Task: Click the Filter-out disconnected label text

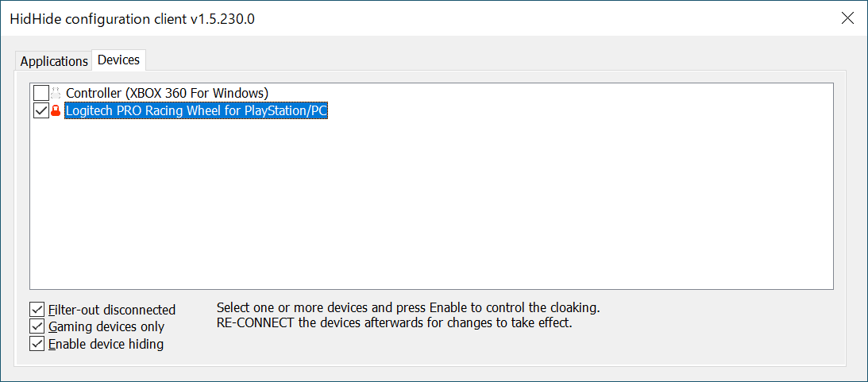Action: click(x=112, y=310)
